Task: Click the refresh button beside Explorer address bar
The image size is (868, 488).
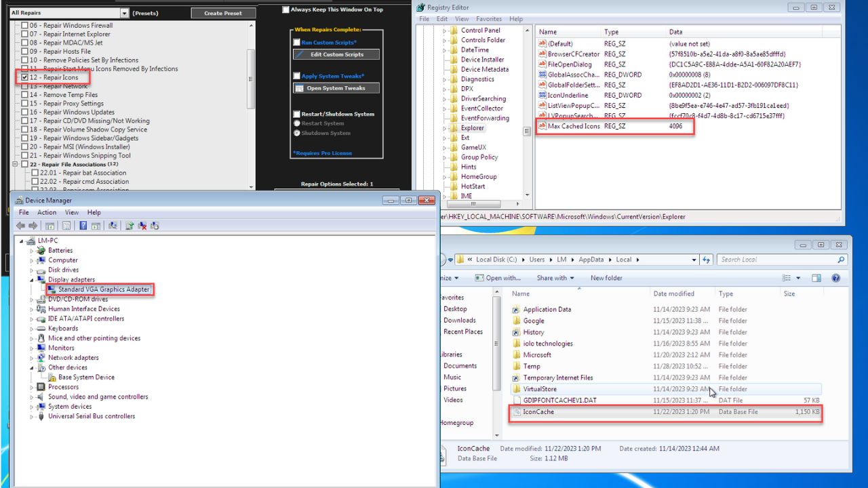Action: coord(707,260)
